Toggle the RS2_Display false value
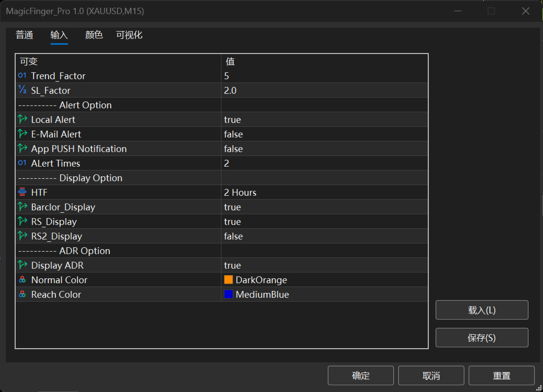 click(x=324, y=236)
